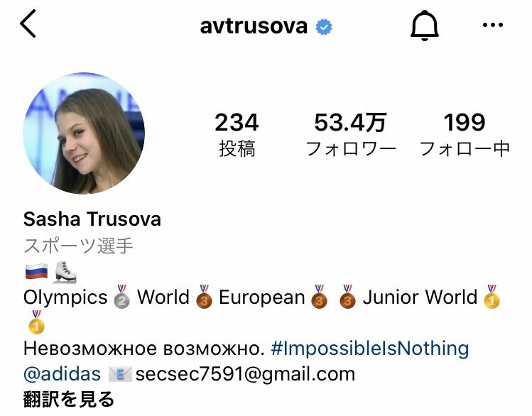
Task: Tap the secsec7591@gmail.com email text
Action: click(x=245, y=375)
